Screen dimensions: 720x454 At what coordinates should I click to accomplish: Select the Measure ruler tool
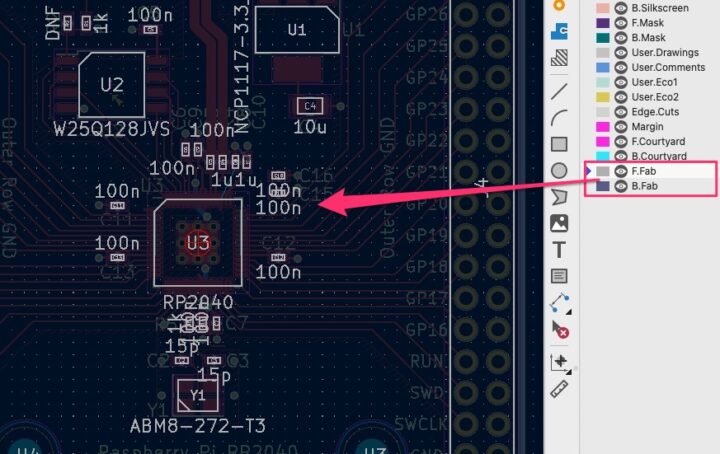pos(559,388)
